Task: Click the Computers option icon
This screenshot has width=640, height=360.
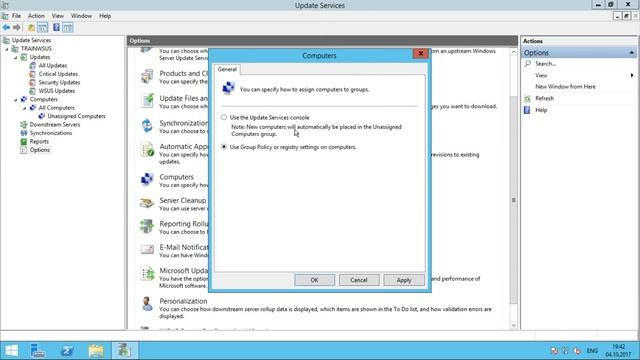Action: click(x=147, y=180)
